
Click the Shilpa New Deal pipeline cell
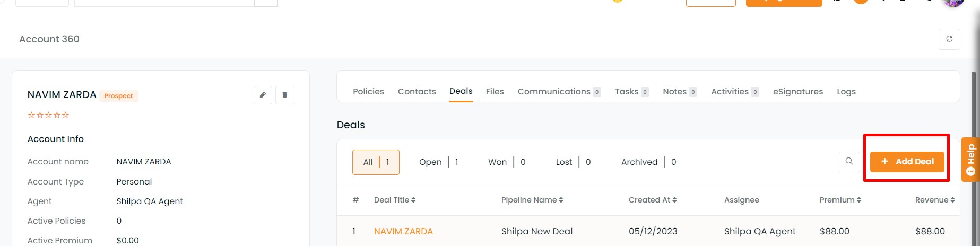(x=537, y=231)
